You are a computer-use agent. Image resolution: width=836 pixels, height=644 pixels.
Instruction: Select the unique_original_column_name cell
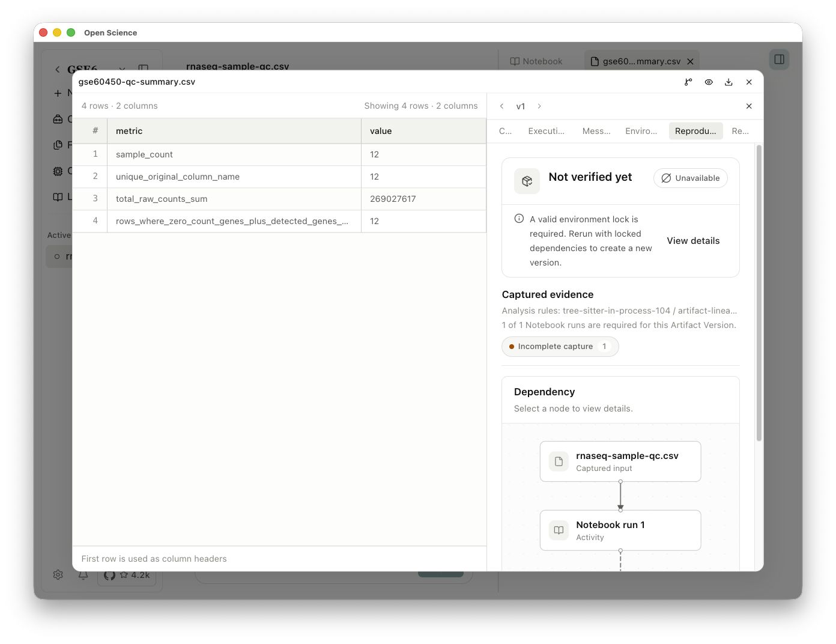coord(234,177)
